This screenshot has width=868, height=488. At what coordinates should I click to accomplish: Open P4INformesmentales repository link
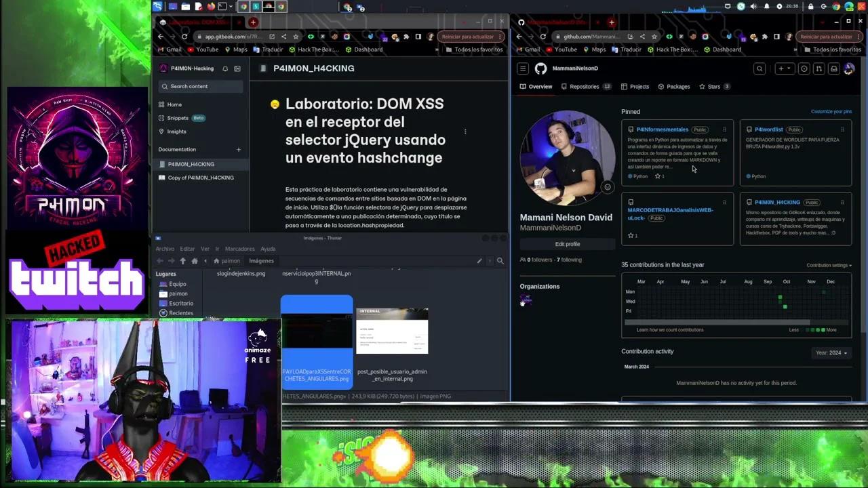[x=662, y=129]
